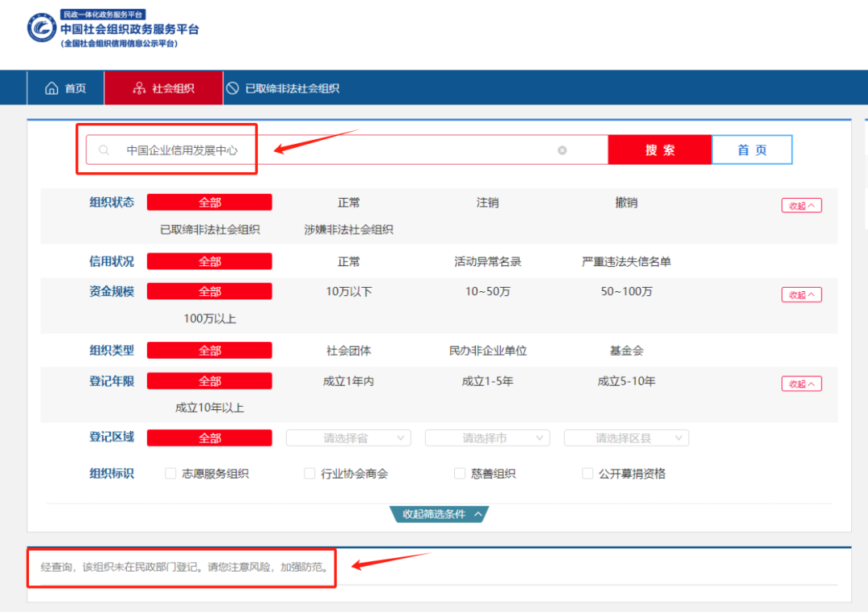This screenshot has width=868, height=612.
Task: Filter by 成立10年以上
Action: coord(210,409)
